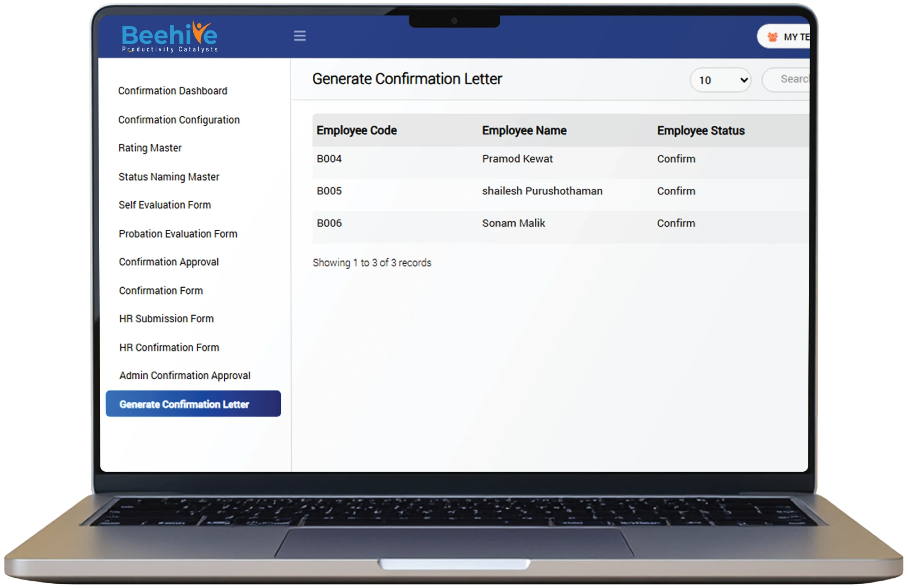The image size is (908, 588).
Task: Click the Beehive logo
Action: pyautogui.click(x=170, y=37)
